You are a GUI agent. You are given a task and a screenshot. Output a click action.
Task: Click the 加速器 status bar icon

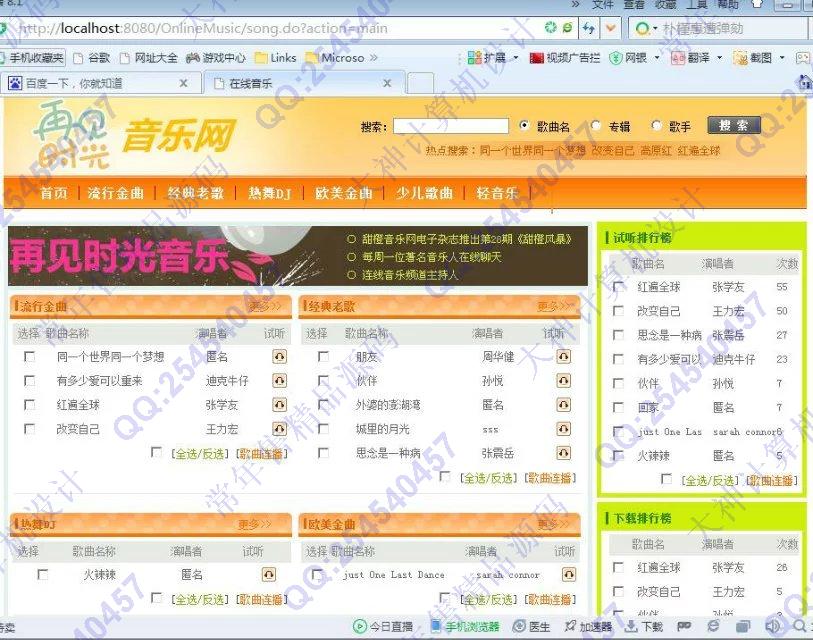pos(588,627)
